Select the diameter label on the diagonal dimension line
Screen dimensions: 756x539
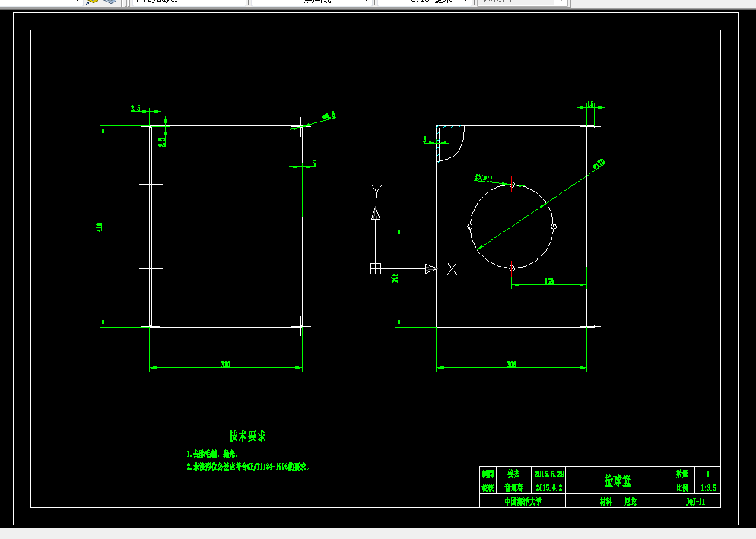pos(599,164)
